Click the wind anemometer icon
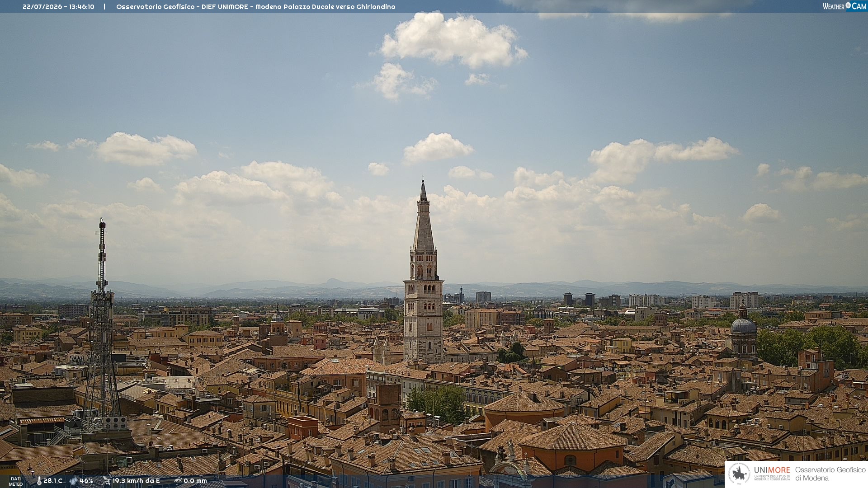868x488 pixels. pyautogui.click(x=107, y=481)
